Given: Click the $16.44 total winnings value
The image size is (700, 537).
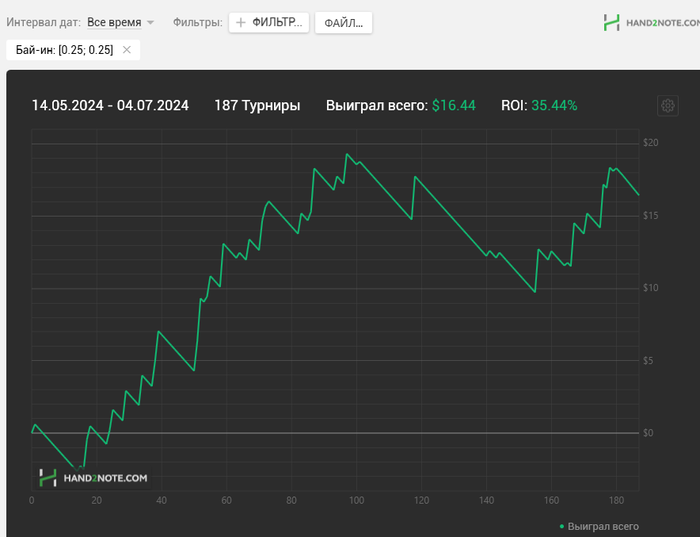Looking at the screenshot, I should coord(454,105).
